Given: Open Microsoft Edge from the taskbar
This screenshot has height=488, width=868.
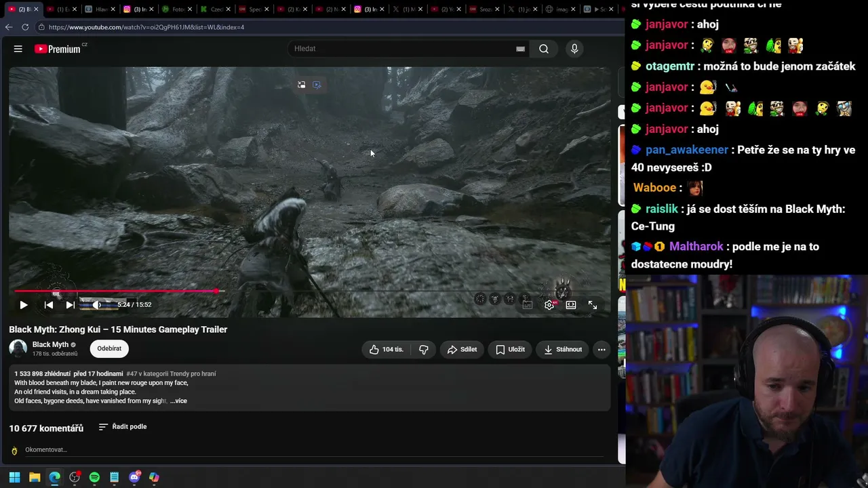Looking at the screenshot, I should [x=54, y=477].
